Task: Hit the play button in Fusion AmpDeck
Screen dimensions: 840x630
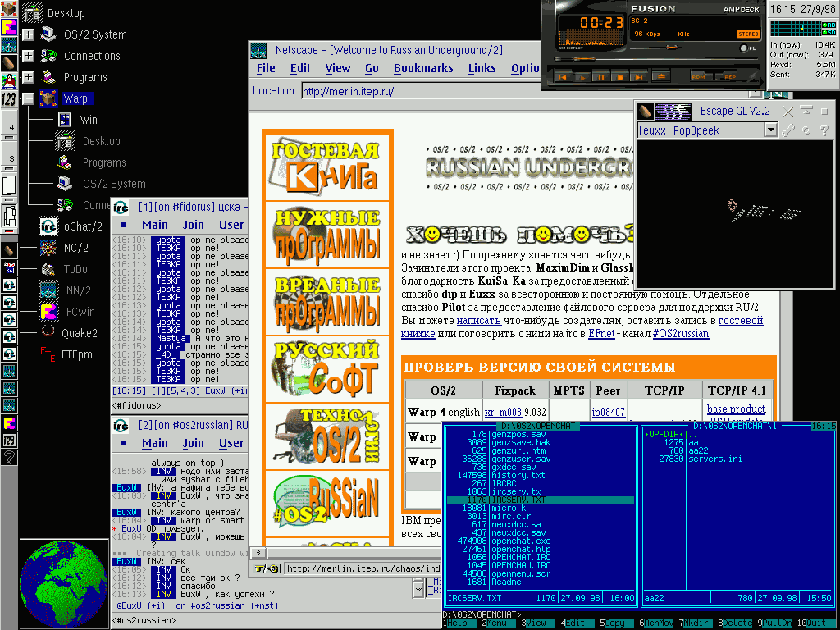Action: pyautogui.click(x=582, y=77)
